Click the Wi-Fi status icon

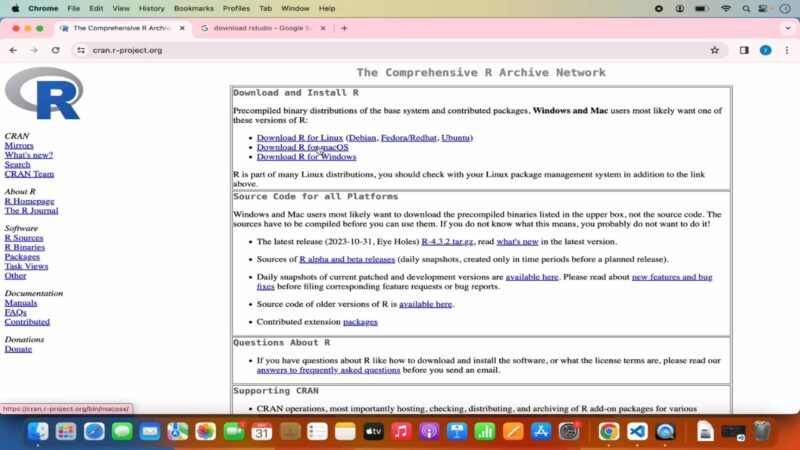click(726, 8)
